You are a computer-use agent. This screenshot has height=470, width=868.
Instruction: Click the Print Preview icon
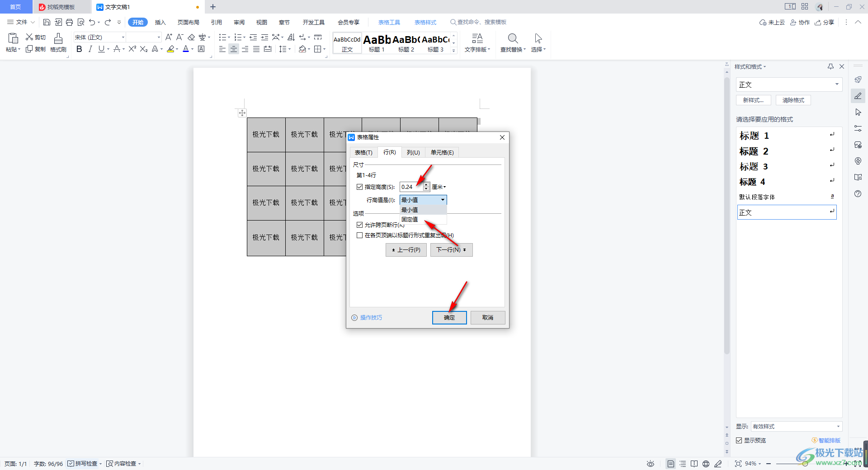(81, 22)
